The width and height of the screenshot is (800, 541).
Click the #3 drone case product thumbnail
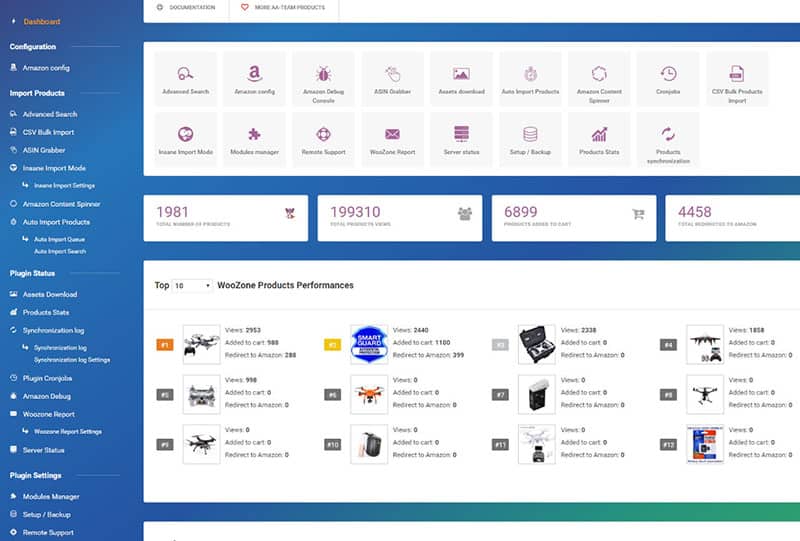tap(537, 345)
